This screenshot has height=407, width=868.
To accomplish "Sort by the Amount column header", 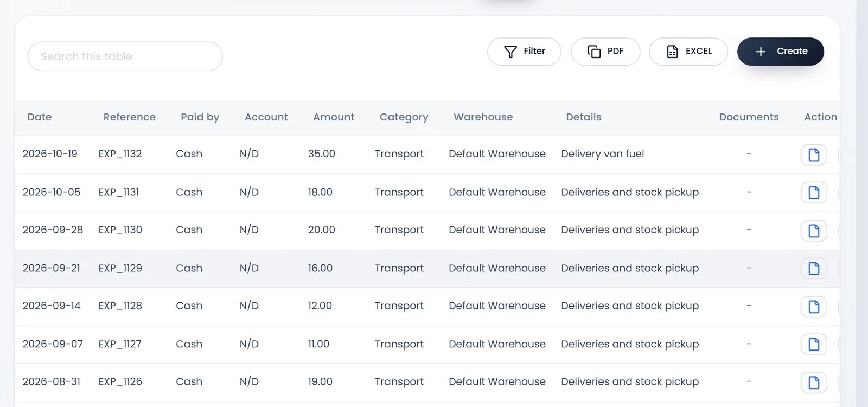I will click(334, 117).
